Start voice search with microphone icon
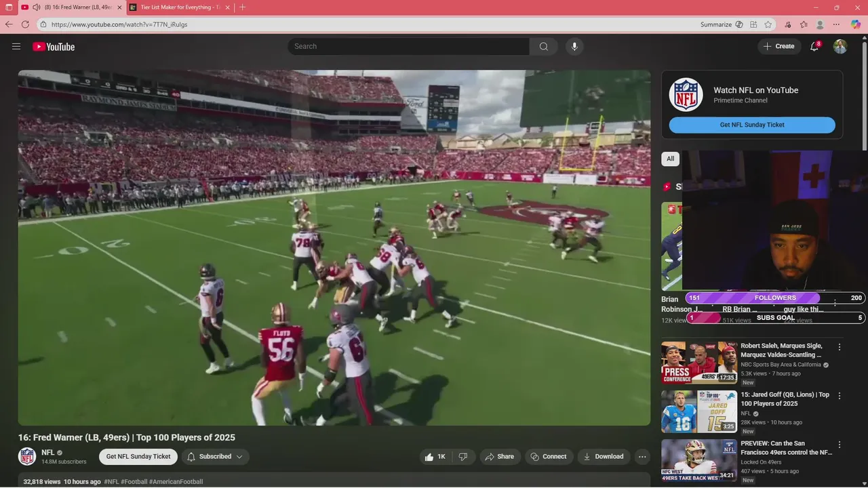The height and width of the screenshot is (488, 868). pos(574,46)
